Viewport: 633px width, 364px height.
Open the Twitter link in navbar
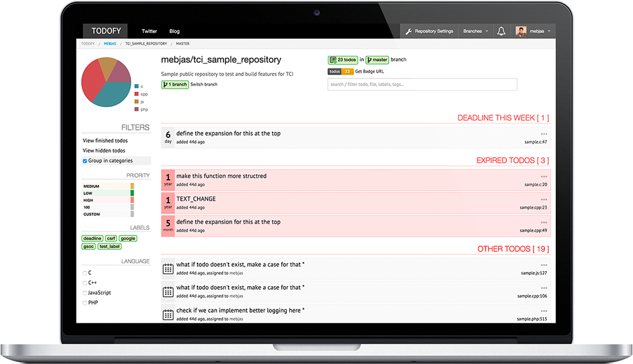click(149, 31)
